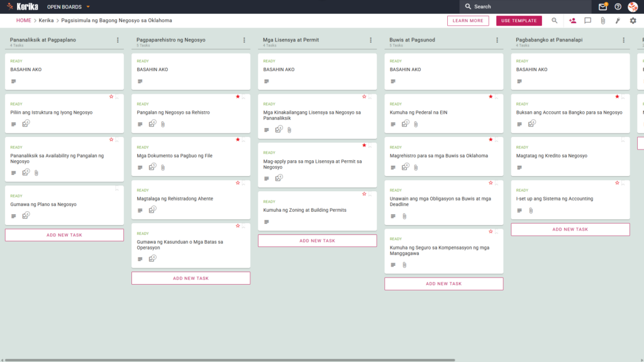Click the highlight filter icon in toolbar
The image size is (644, 362).
[618, 21]
